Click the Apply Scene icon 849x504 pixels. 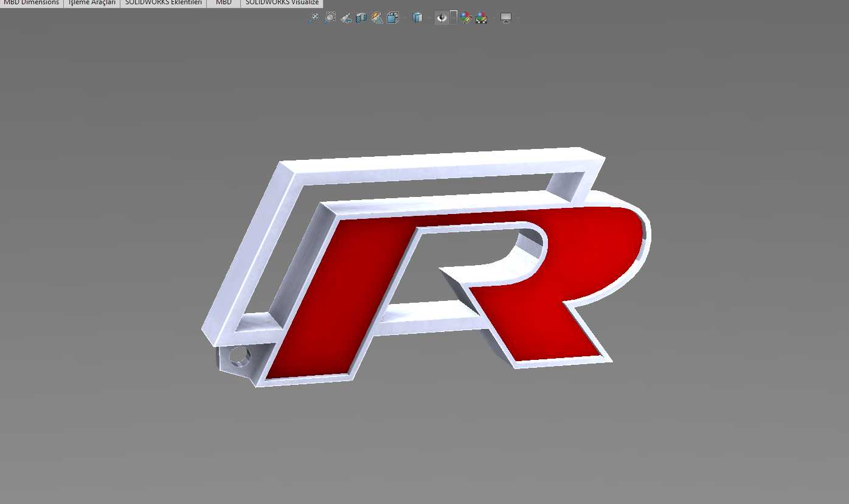(x=482, y=18)
